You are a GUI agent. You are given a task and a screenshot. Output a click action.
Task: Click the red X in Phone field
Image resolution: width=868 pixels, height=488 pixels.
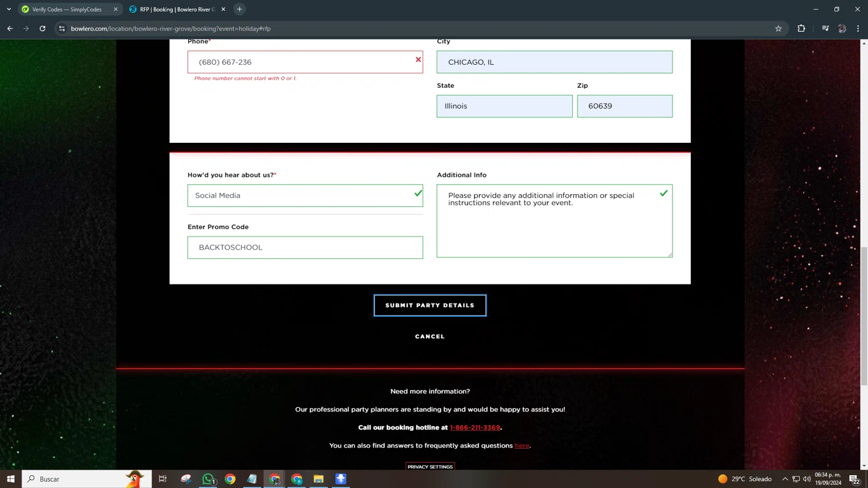click(x=418, y=60)
